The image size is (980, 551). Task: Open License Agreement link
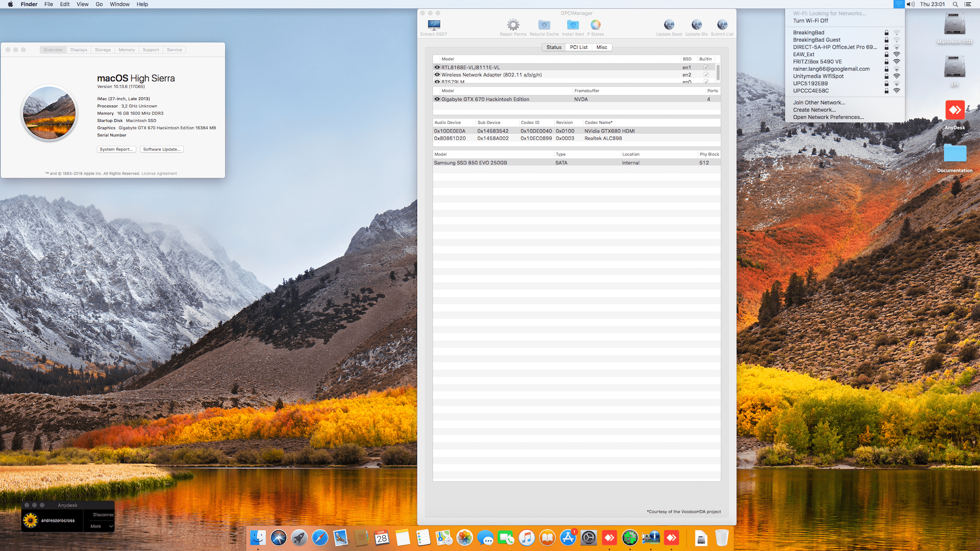pyautogui.click(x=159, y=173)
